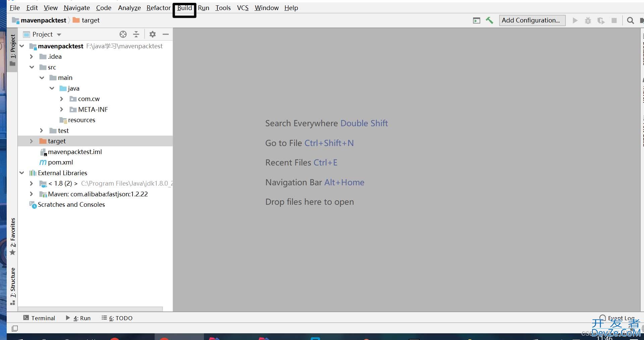
Task: Click the run anything icon left of the hammer
Action: [476, 20]
